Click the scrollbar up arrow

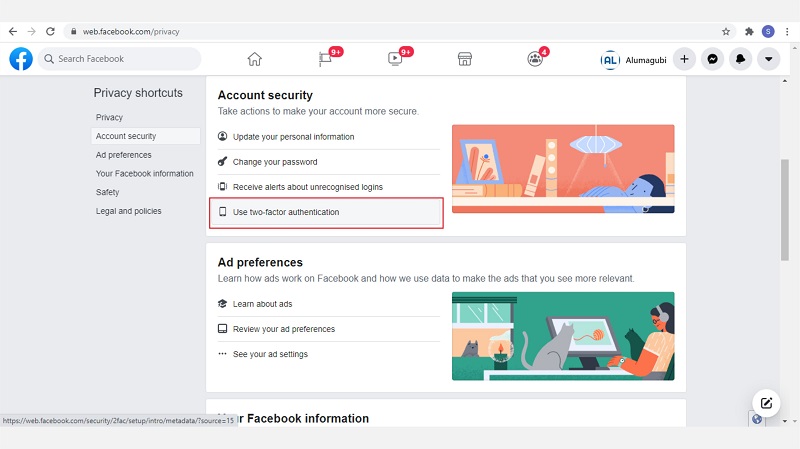[785, 81]
